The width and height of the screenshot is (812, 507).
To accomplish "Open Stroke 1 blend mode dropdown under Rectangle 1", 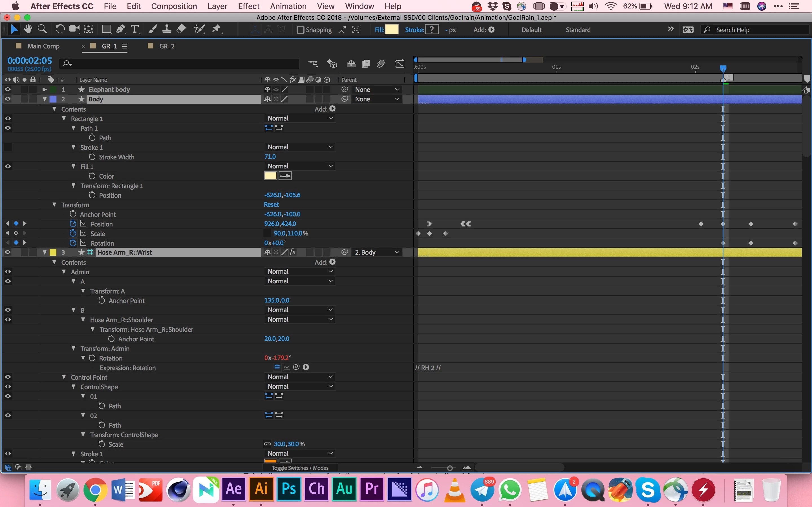I will (x=300, y=147).
